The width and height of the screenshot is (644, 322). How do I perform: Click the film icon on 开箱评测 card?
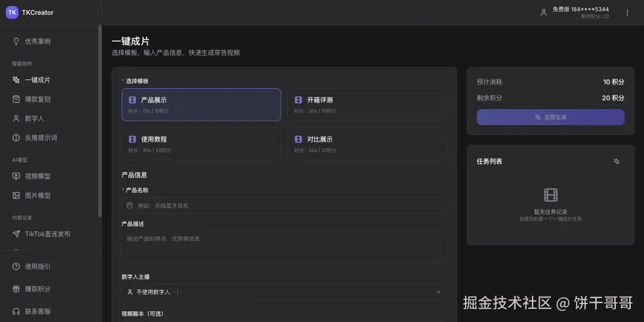coord(298,100)
